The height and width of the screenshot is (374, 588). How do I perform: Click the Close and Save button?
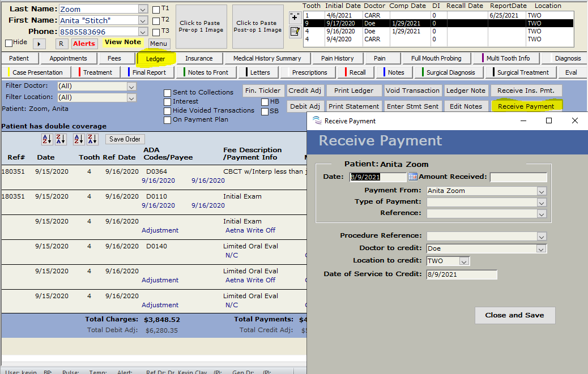click(x=514, y=315)
